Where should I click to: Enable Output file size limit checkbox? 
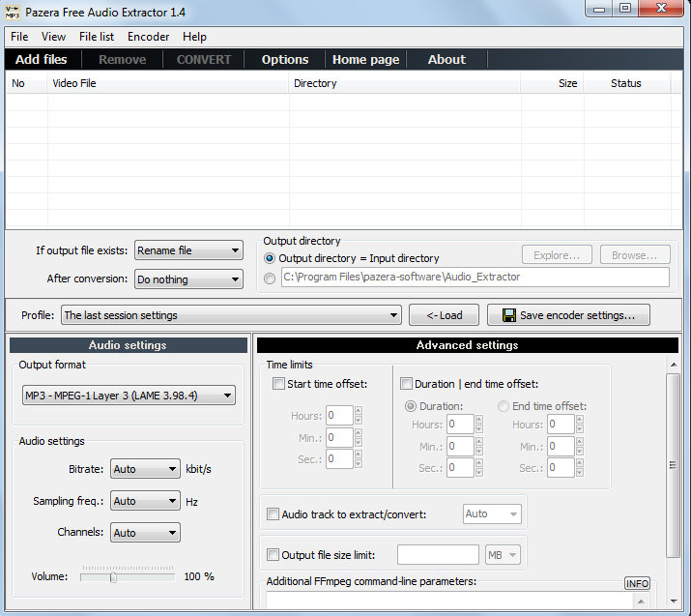(273, 555)
